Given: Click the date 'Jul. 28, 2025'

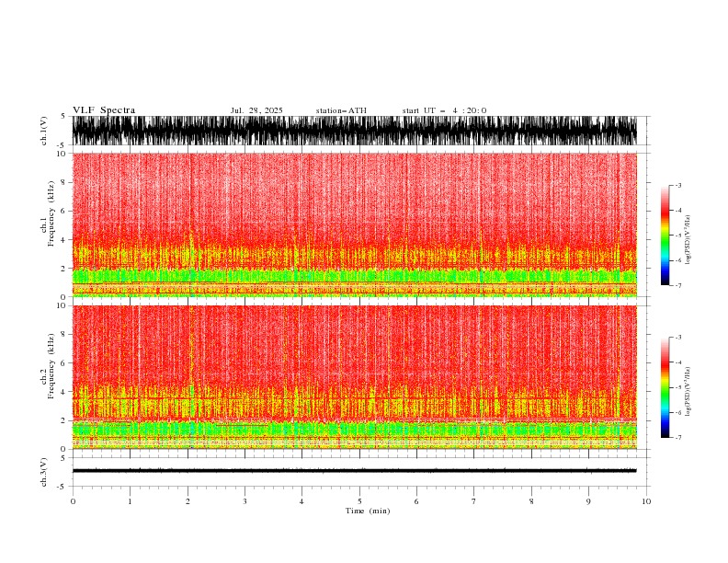Looking at the screenshot, I should [x=256, y=110].
